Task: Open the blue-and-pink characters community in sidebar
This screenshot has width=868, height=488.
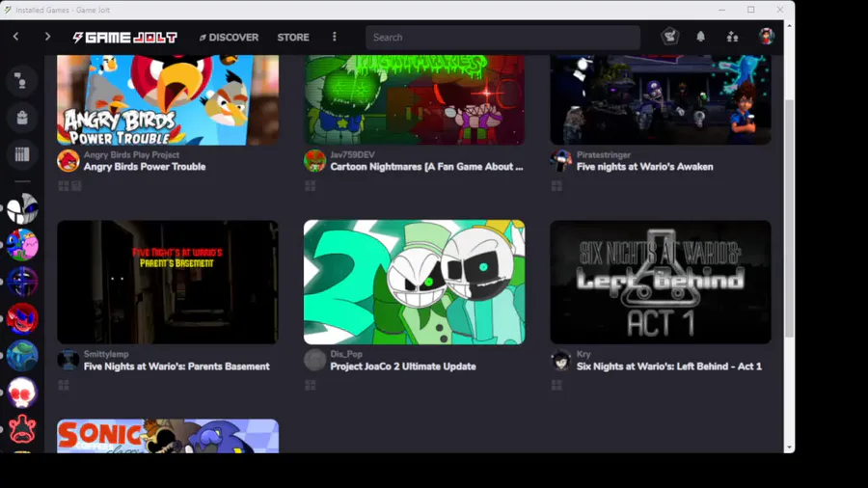Action: click(x=22, y=245)
